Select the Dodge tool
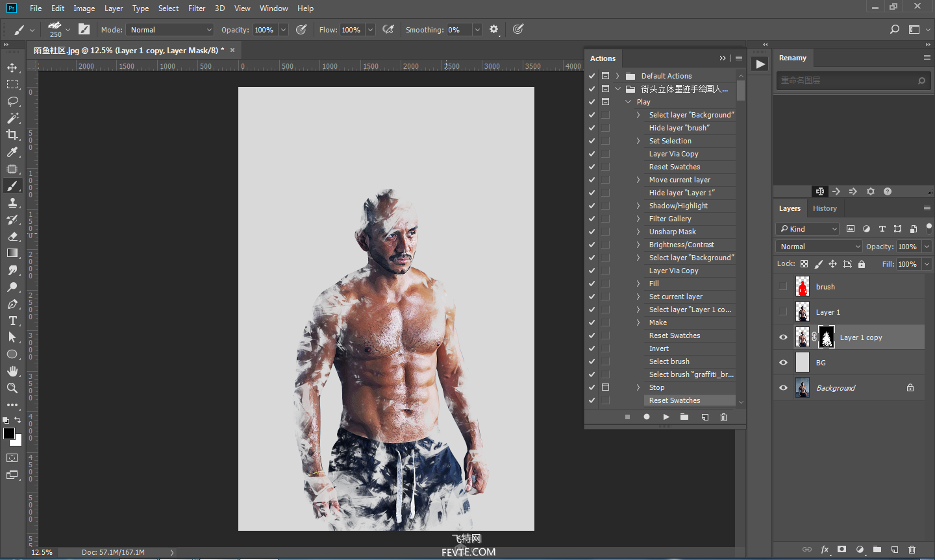 click(12, 287)
